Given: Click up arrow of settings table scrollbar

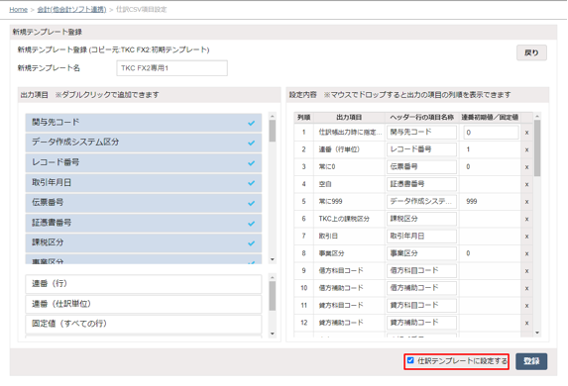Looking at the screenshot, I should (537, 116).
